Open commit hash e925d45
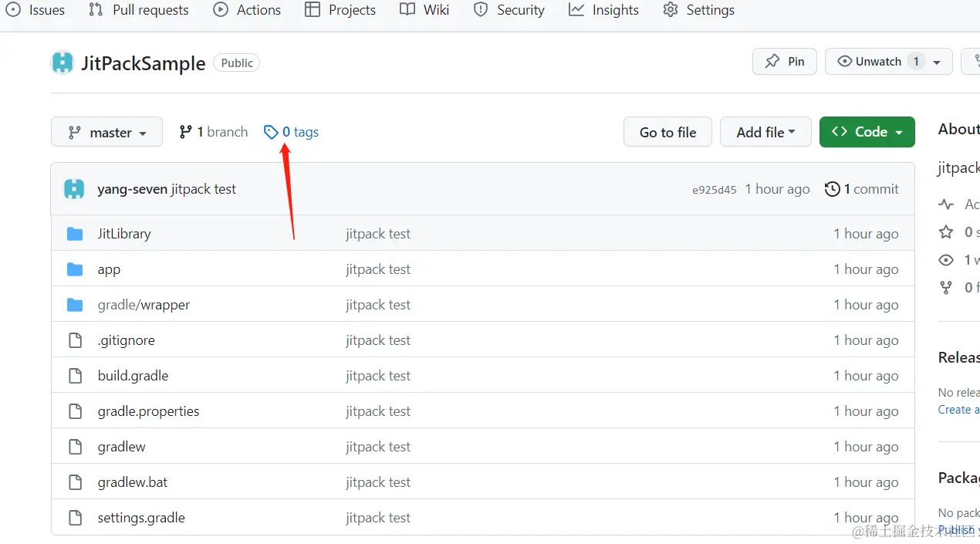This screenshot has width=980, height=544. [x=714, y=189]
